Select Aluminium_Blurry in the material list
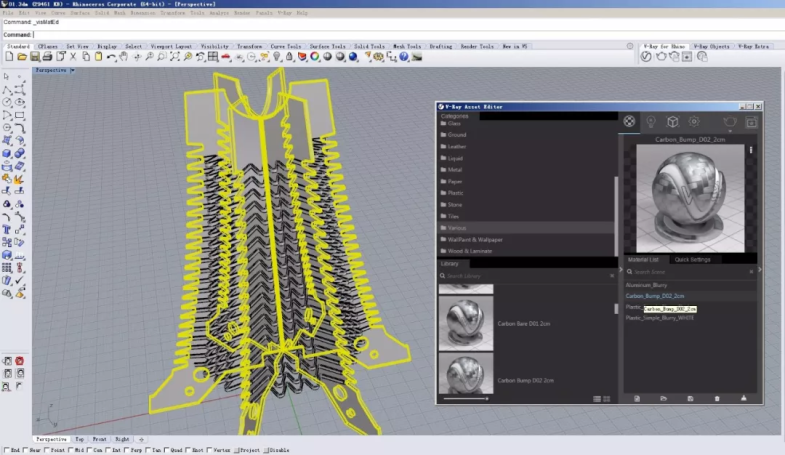 click(647, 285)
